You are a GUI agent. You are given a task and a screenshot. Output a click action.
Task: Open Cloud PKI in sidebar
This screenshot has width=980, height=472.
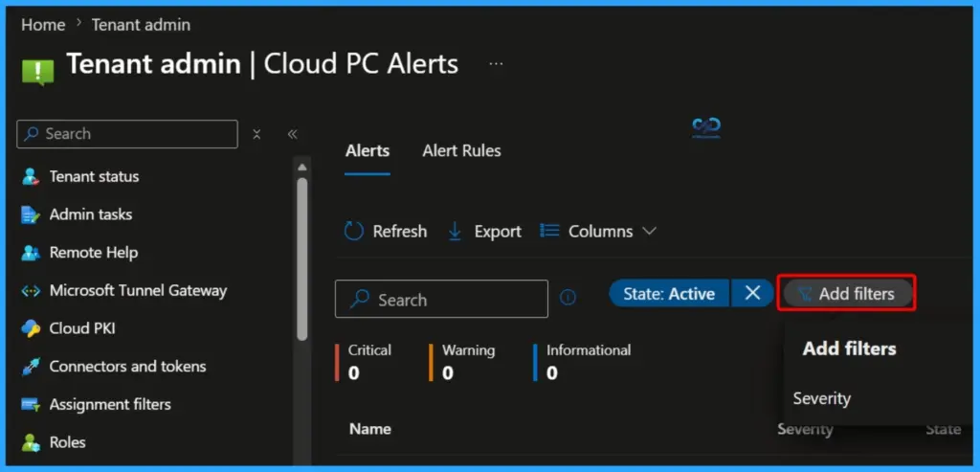(82, 328)
